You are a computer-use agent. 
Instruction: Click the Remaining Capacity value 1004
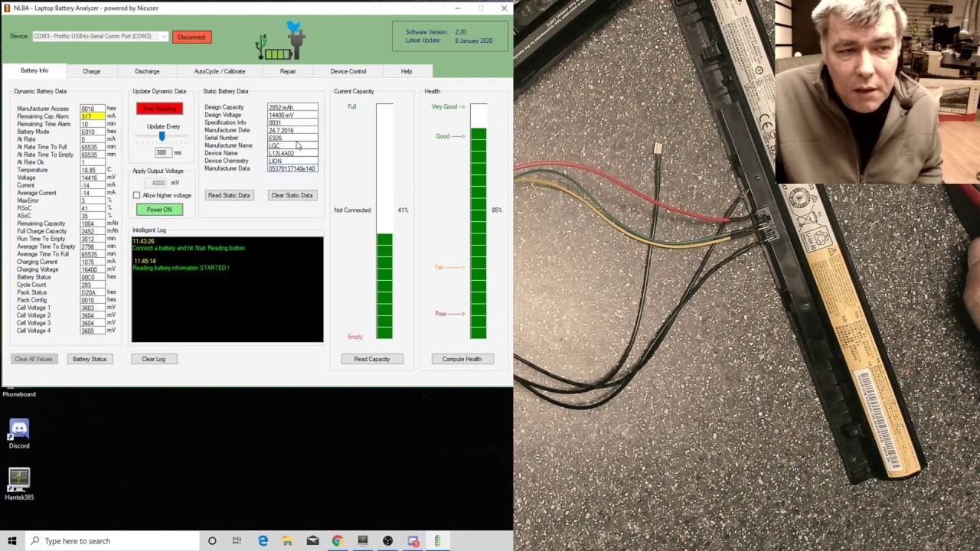93,223
